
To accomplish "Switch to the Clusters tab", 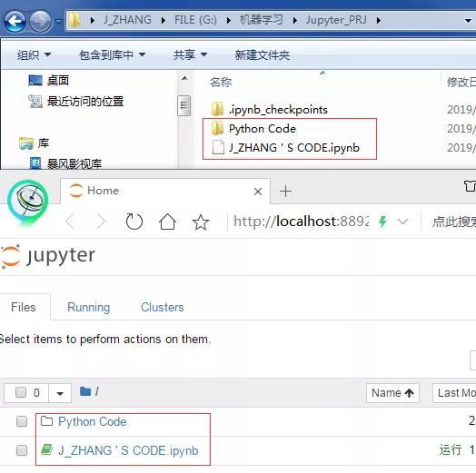I will pos(163,307).
